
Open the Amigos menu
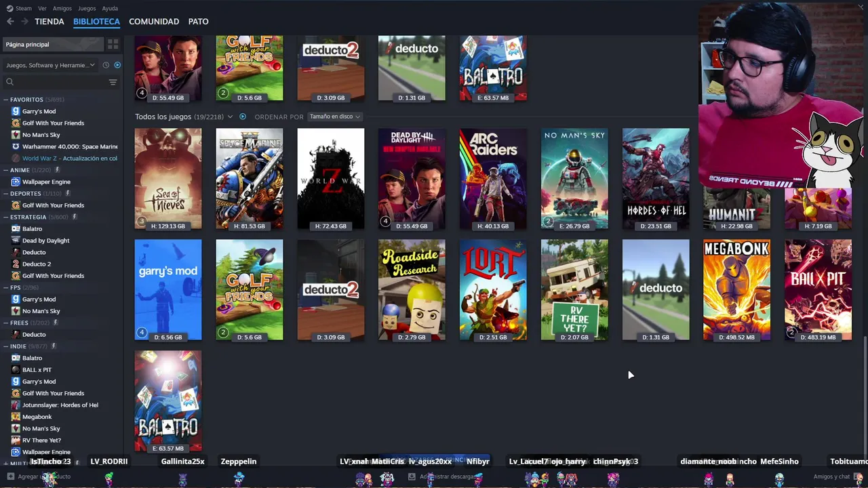62,9
